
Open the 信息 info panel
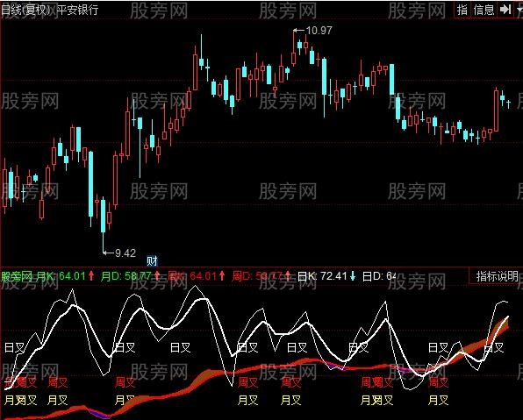pyautogui.click(x=484, y=10)
